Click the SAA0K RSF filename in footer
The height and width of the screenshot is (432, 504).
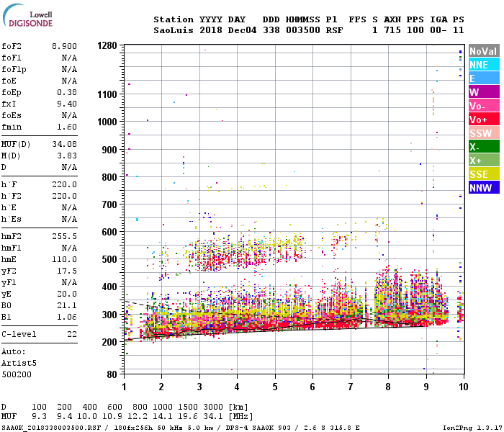(x=51, y=428)
